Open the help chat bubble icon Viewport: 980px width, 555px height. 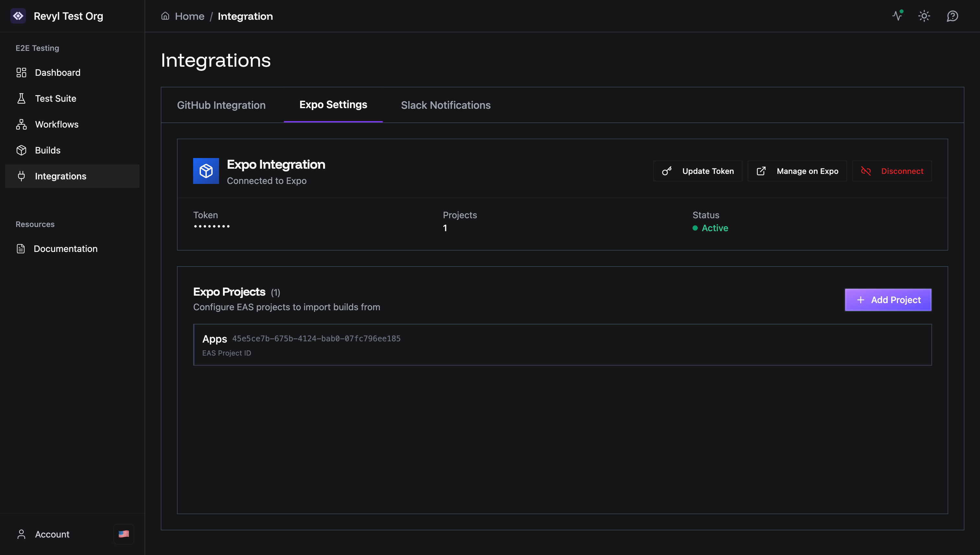coord(952,16)
